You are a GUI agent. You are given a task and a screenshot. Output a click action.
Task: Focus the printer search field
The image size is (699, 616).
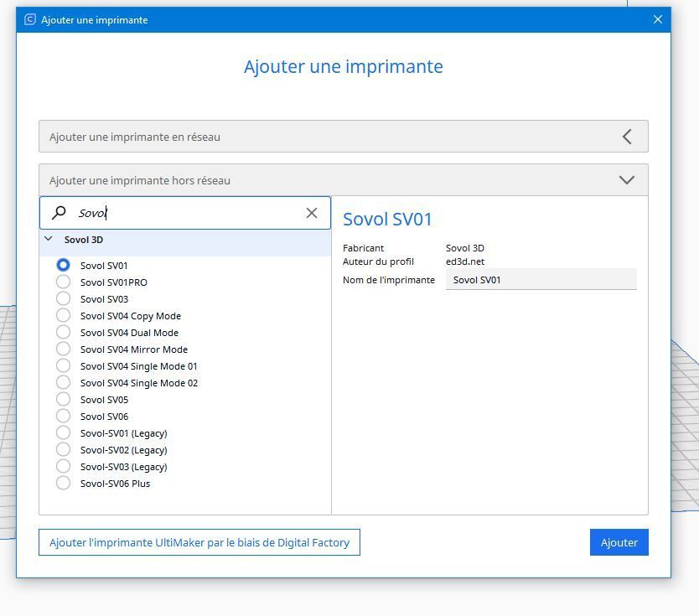click(x=185, y=213)
